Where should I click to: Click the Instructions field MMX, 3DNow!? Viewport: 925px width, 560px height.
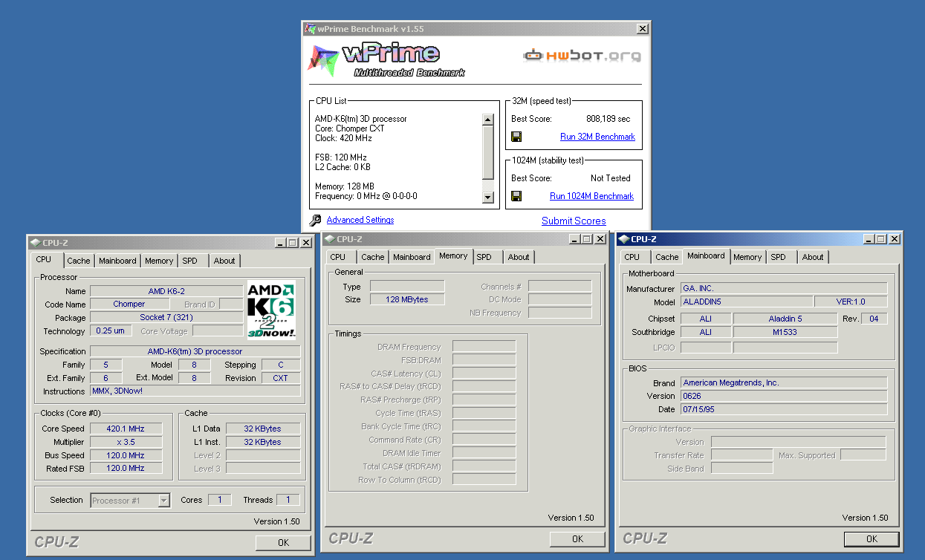point(195,391)
